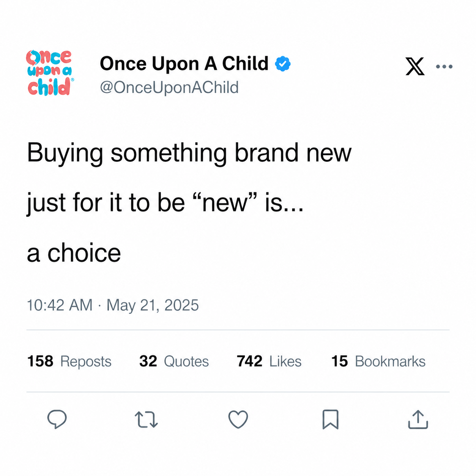Viewport: 476px width, 476px height.
Task: Open the Once Upon A Child profile picture
Action: (49, 73)
